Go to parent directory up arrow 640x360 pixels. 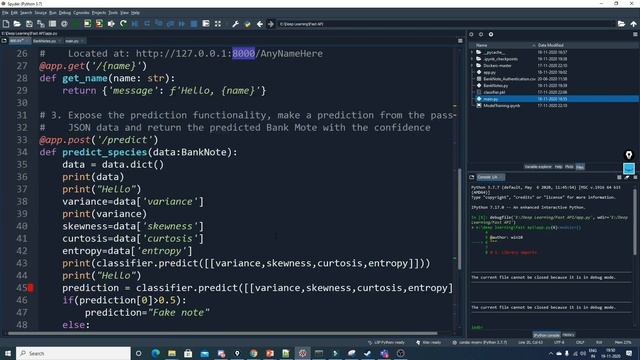633,24
